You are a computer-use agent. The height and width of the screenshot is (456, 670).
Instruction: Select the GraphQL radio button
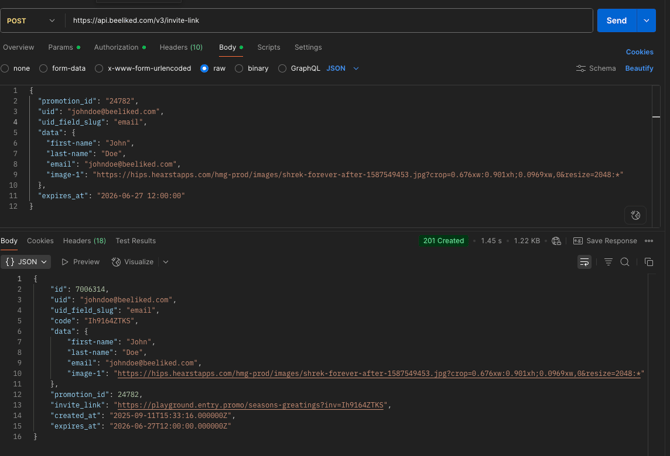[x=282, y=68]
